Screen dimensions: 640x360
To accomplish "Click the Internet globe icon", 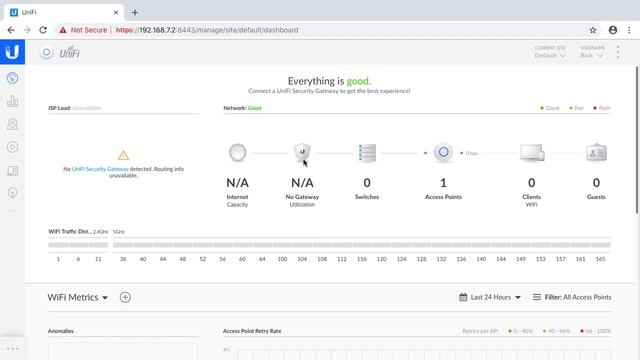I will [238, 153].
